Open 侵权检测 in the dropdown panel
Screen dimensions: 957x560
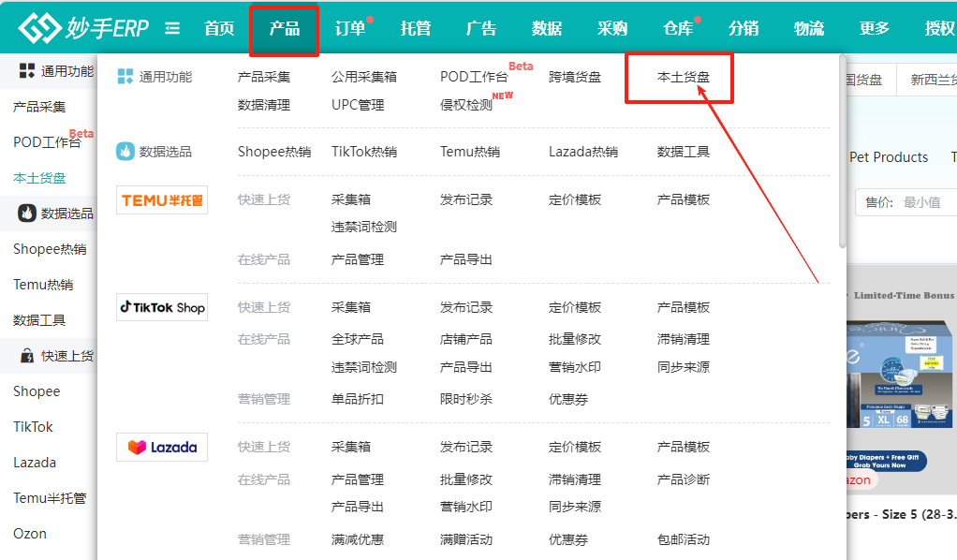[466, 105]
